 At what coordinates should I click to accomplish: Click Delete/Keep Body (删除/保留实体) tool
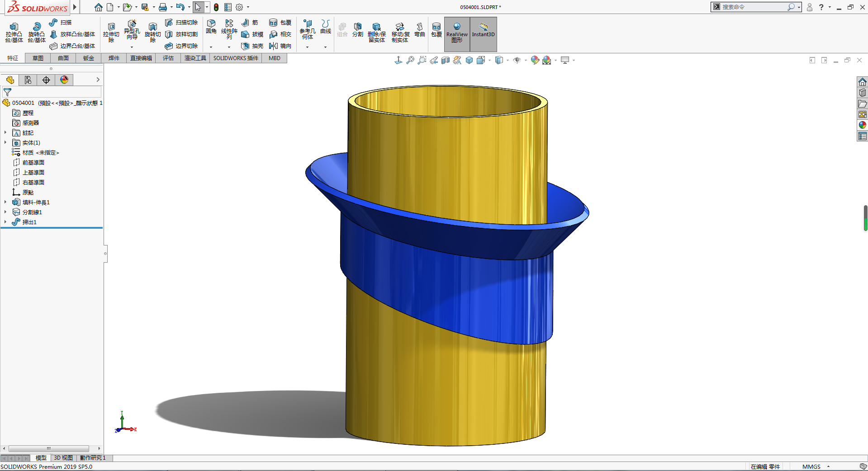coord(377,32)
